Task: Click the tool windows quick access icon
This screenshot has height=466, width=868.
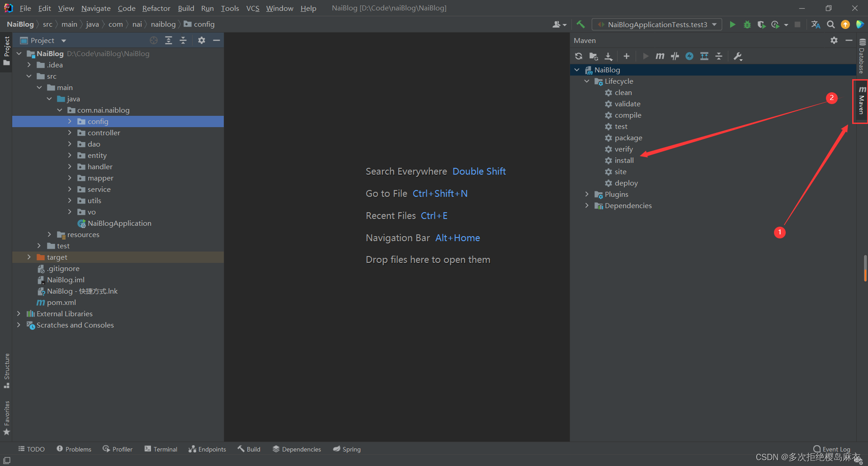Action: [x=7, y=460]
